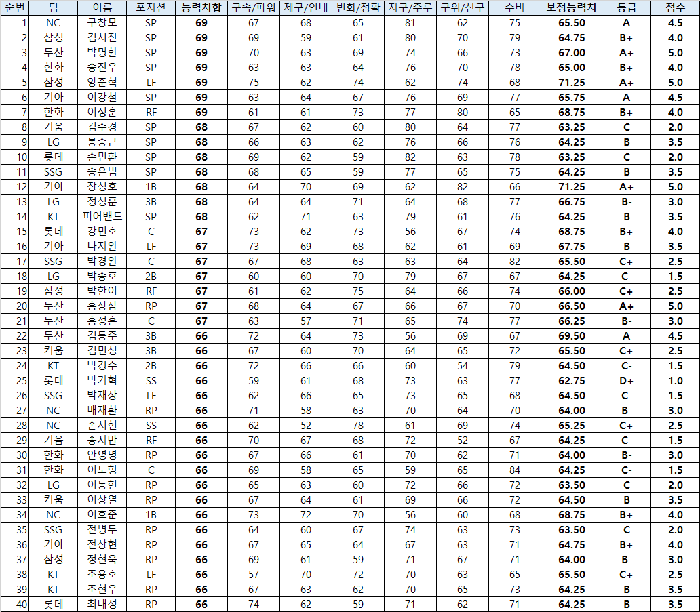This screenshot has height=612, width=700.
Task: Click the 포지션 column header
Action: 151,7
